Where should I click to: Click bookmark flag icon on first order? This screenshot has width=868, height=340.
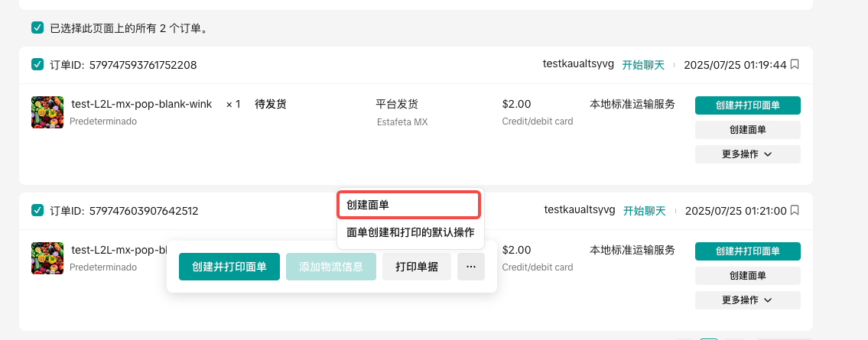click(x=795, y=65)
